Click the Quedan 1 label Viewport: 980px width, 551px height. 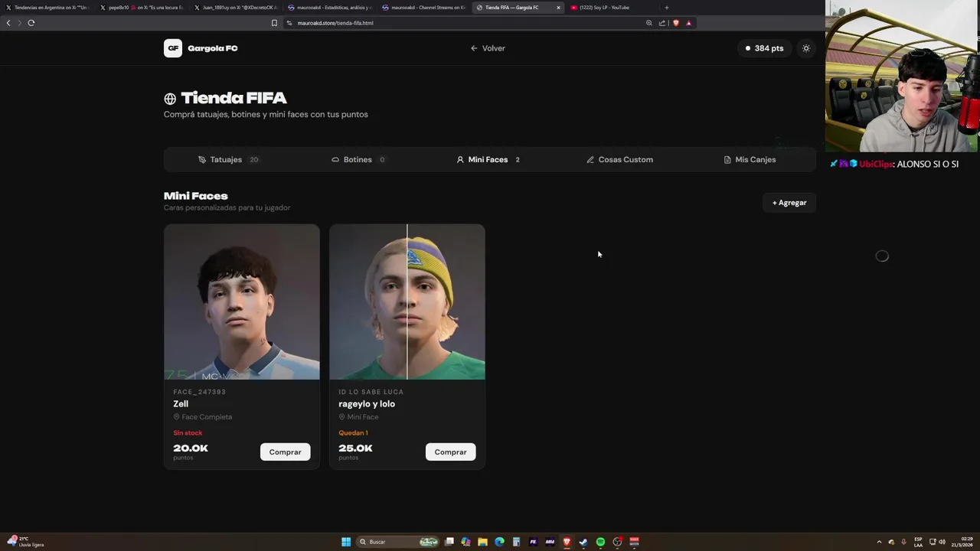[353, 433]
